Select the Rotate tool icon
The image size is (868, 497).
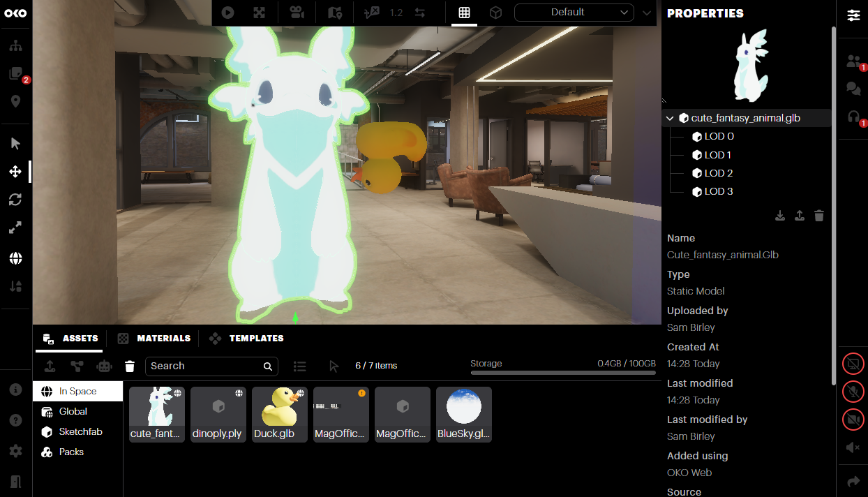point(15,200)
